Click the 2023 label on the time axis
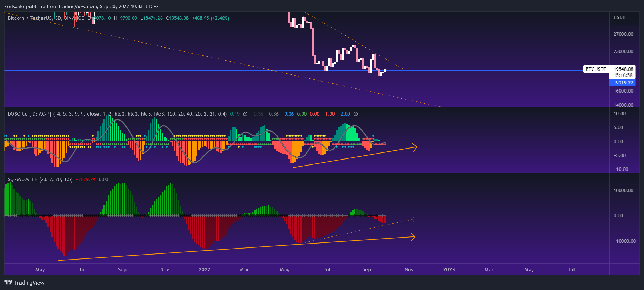The height and width of the screenshot is (290, 644). [449, 269]
